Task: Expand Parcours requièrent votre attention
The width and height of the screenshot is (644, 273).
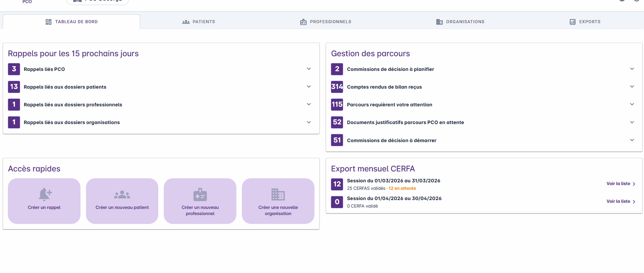Action: (x=632, y=104)
